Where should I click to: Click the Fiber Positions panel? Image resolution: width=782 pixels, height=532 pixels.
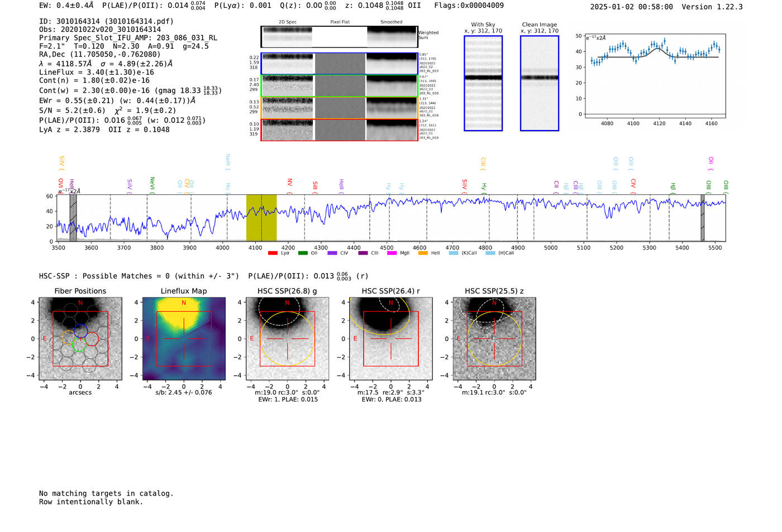tap(80, 339)
